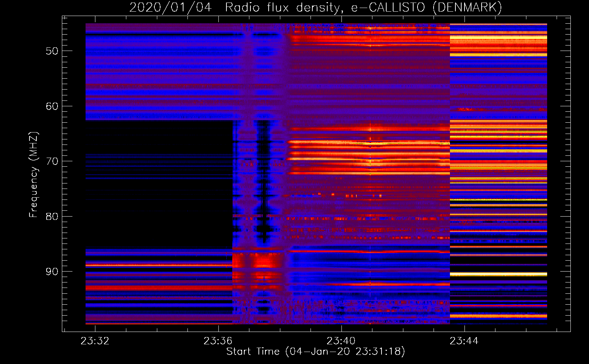
Task: Click the 80 frequency tick label
Action: [x=52, y=217]
